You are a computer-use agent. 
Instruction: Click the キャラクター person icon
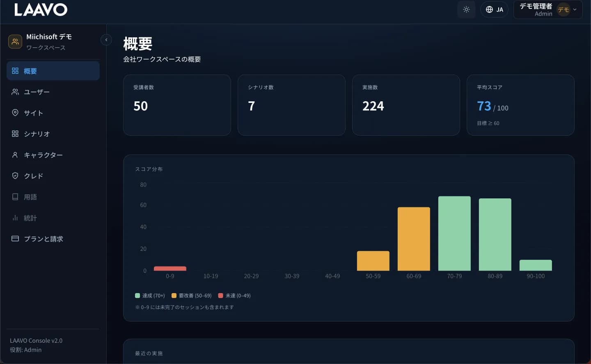(x=15, y=155)
